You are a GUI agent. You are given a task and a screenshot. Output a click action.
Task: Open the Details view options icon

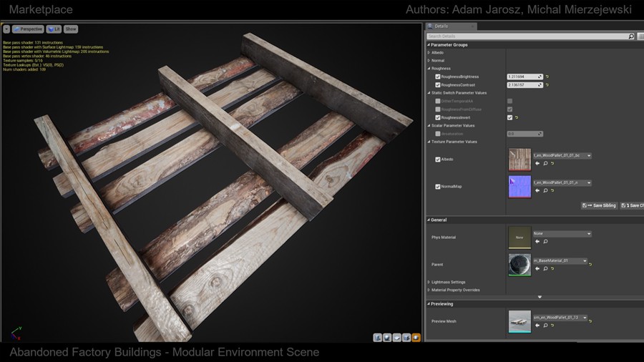pos(639,36)
